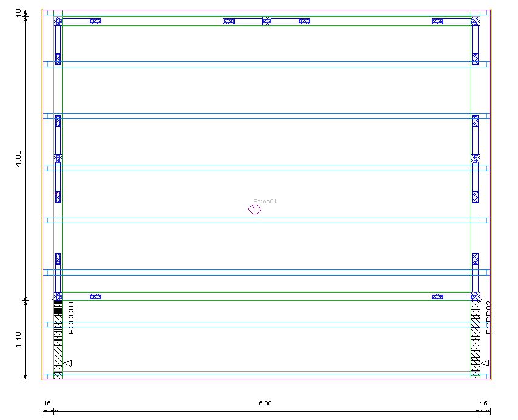Select the top-right corner hatched column
518x420 pixels.
pyautogui.click(x=476, y=21)
